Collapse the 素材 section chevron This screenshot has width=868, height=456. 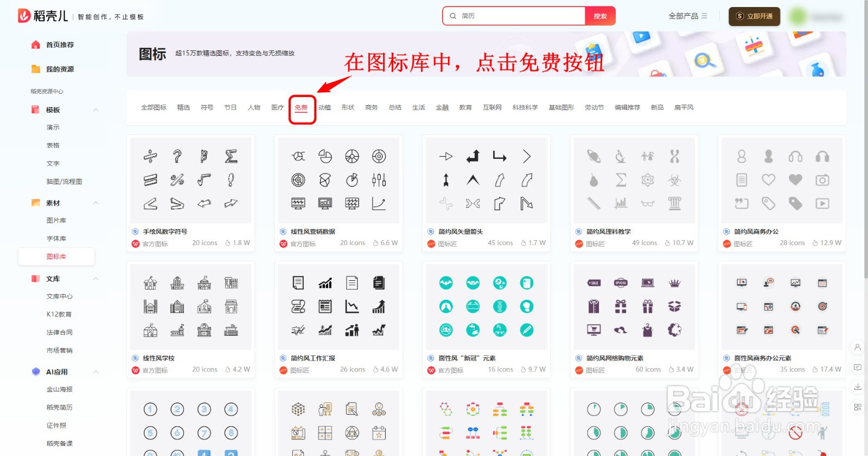(x=96, y=203)
